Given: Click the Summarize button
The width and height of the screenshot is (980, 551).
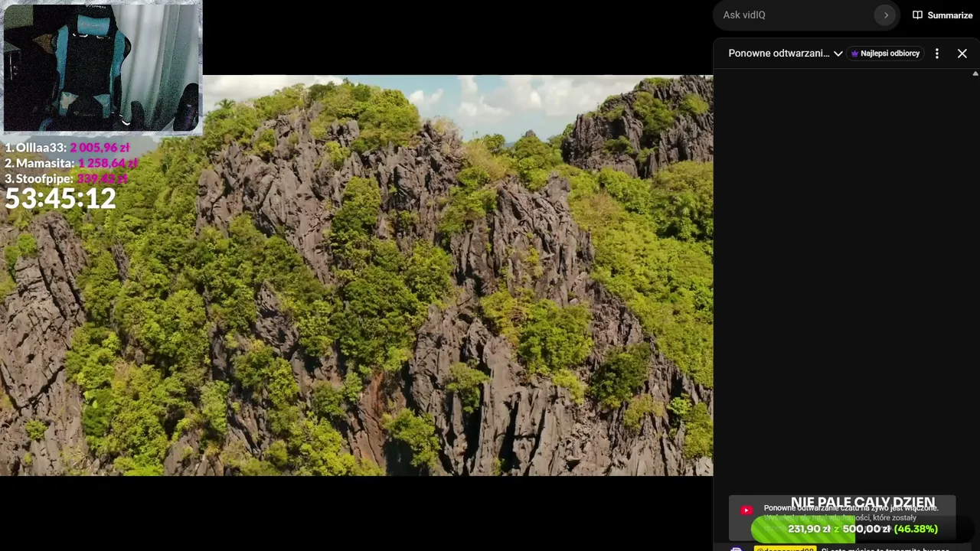Looking at the screenshot, I should pyautogui.click(x=942, y=15).
